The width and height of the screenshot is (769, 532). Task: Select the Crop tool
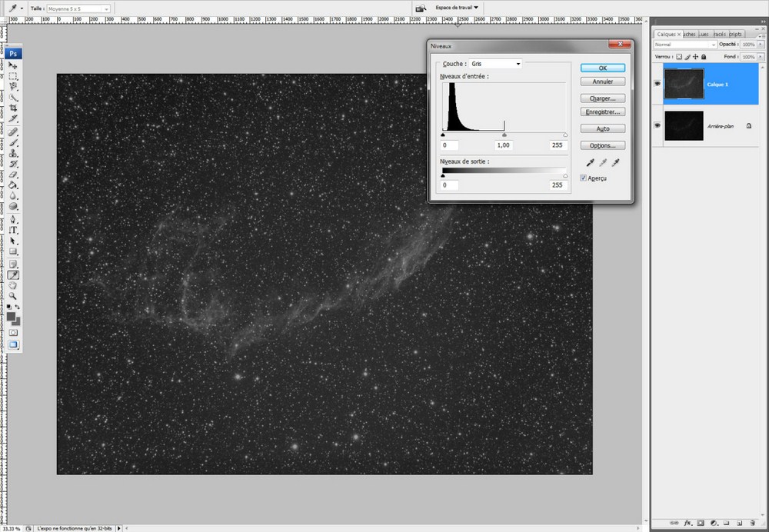[x=13, y=108]
